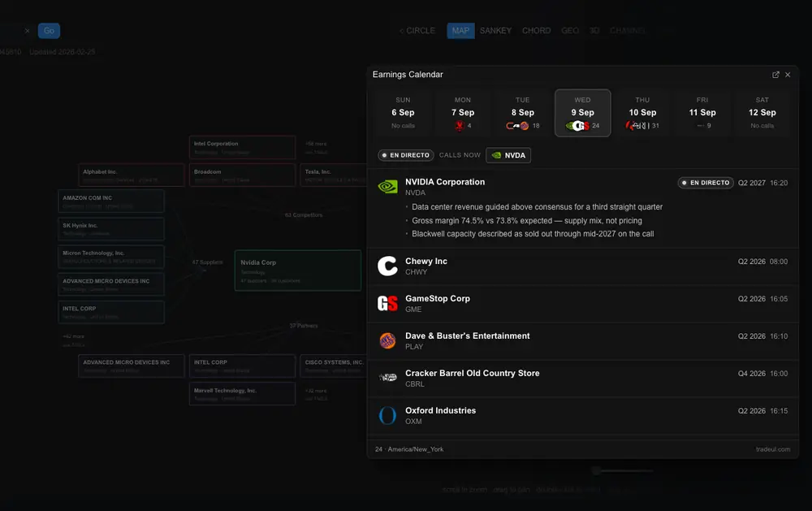
Task: Click the 47 Suppliers label
Action: pos(207,262)
